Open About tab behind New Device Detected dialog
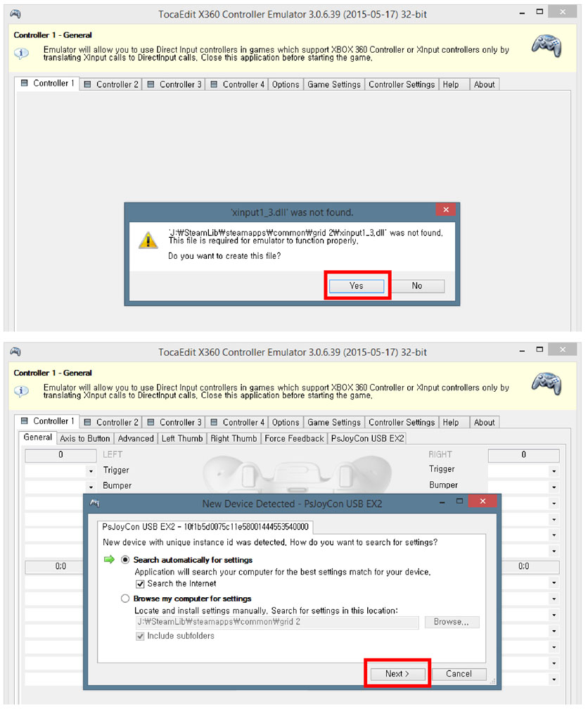This screenshot has width=588, height=709. click(x=485, y=422)
